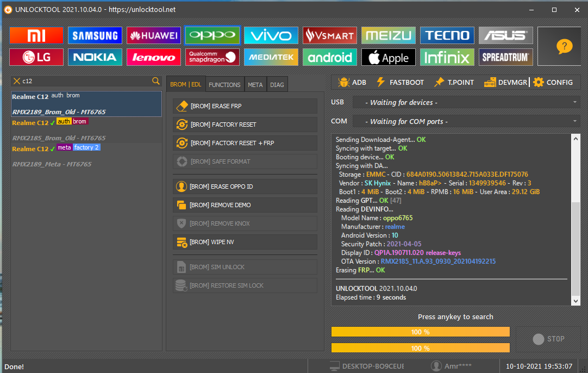This screenshot has width=588, height=373.
Task: Select the Apple brand tile
Action: pos(389,57)
